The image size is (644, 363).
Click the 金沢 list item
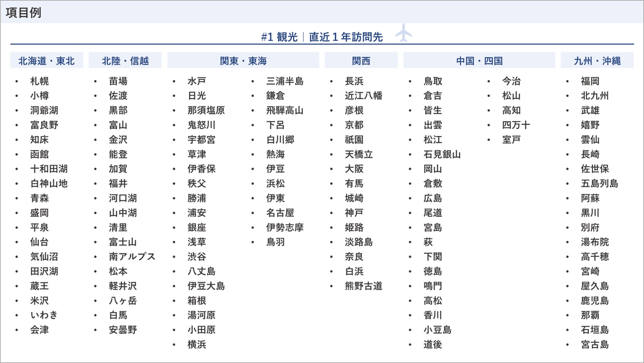[118, 140]
